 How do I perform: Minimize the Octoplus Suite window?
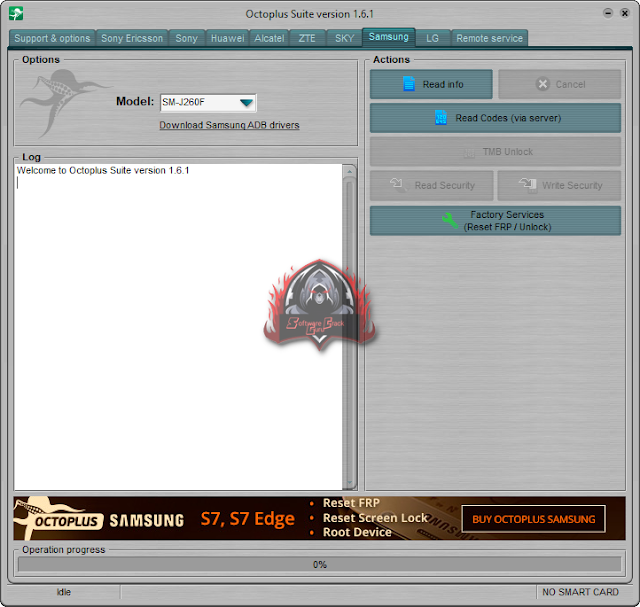[608, 13]
